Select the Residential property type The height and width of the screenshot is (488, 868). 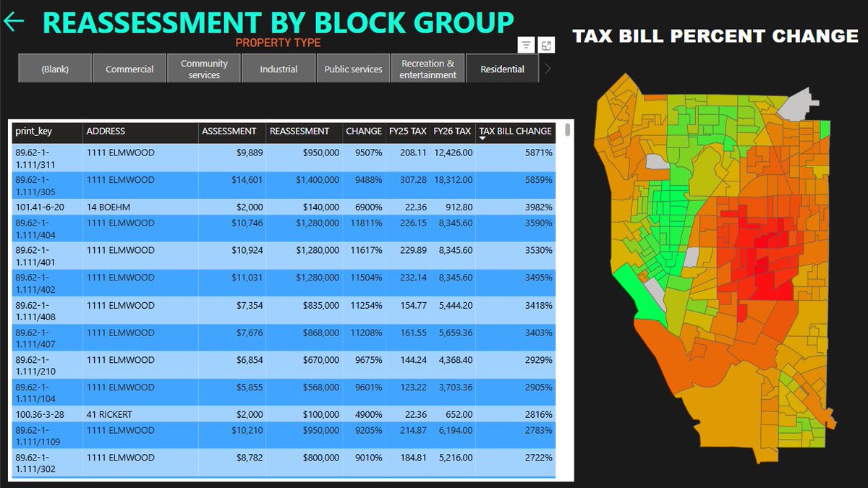pos(503,69)
